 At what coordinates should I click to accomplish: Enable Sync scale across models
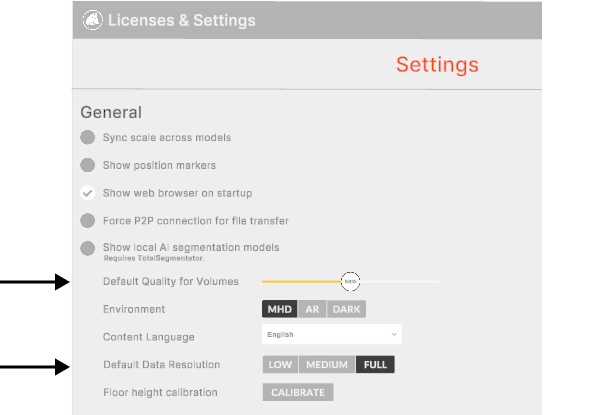pos(88,137)
